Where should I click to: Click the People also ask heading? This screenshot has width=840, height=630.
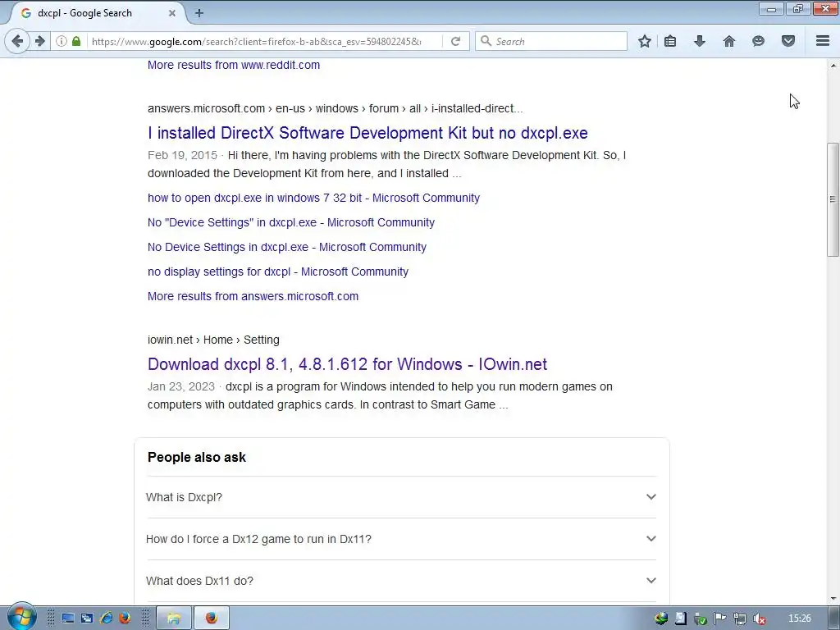[x=197, y=457]
